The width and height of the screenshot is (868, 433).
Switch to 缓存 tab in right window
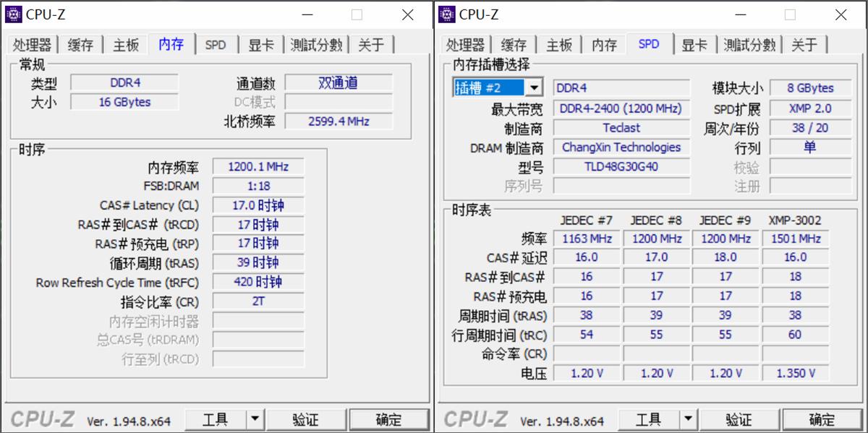pos(514,45)
